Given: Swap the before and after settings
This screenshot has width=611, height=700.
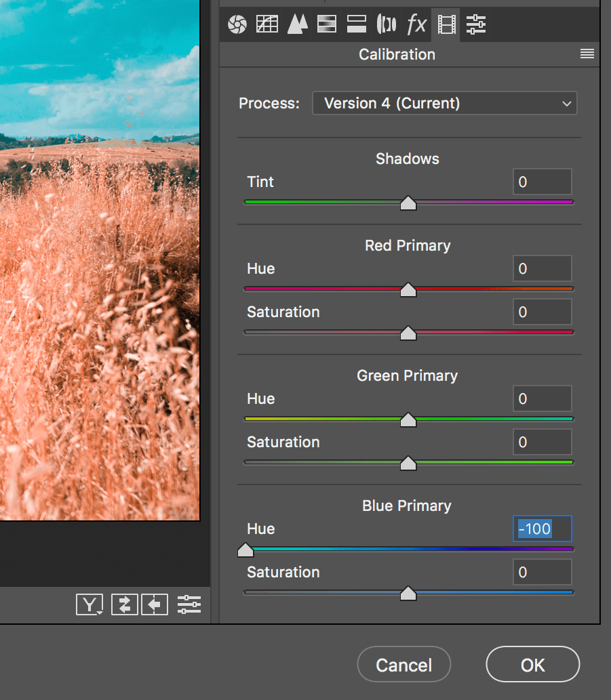Looking at the screenshot, I should (x=124, y=604).
